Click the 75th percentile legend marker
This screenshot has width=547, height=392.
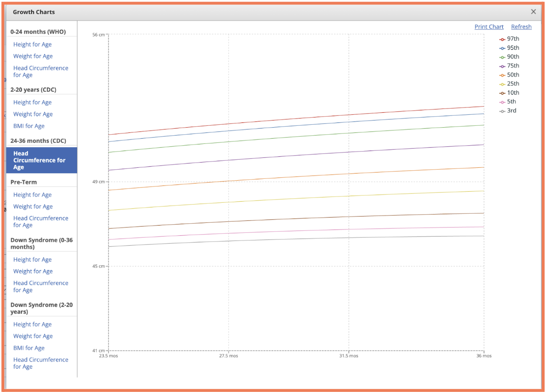point(503,66)
